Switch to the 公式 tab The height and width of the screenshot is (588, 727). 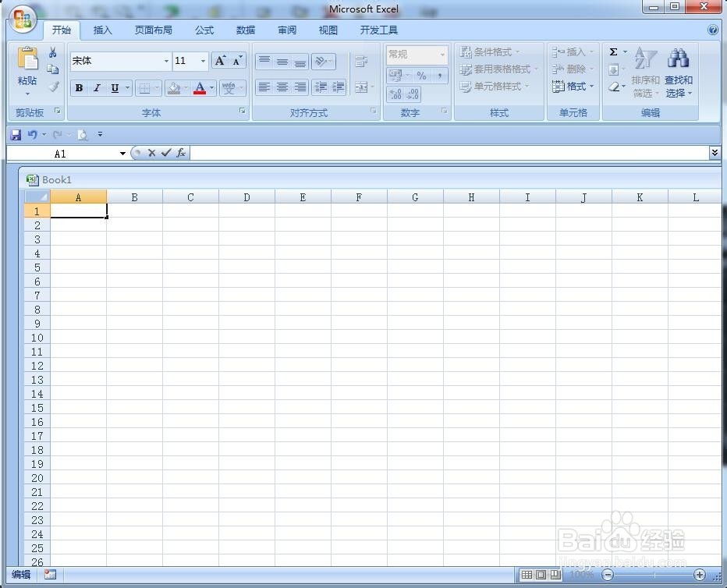pyautogui.click(x=204, y=30)
